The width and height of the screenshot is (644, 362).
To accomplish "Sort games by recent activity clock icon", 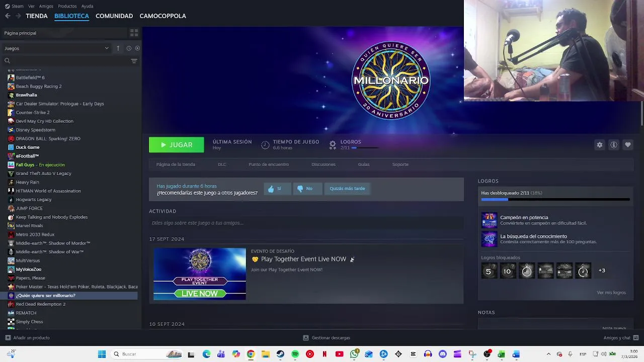I will [x=129, y=48].
